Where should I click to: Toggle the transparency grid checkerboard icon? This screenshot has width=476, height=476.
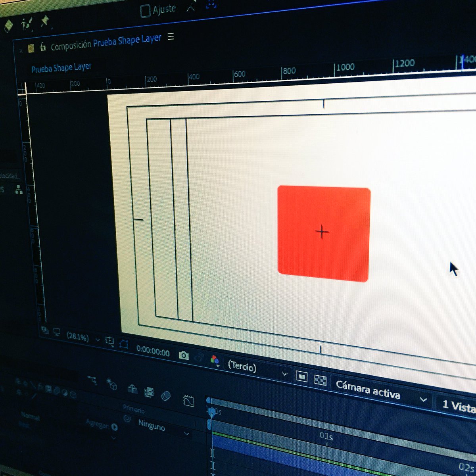[x=320, y=380]
